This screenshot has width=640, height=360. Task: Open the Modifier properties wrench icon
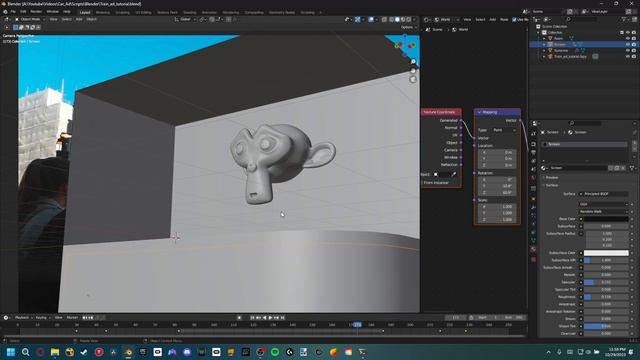point(533,207)
